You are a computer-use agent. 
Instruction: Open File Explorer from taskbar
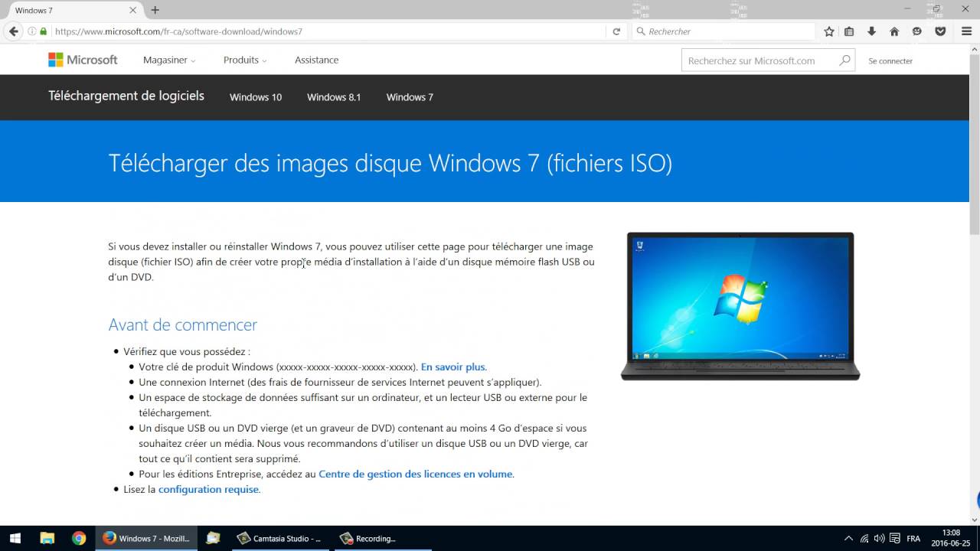[x=47, y=538]
